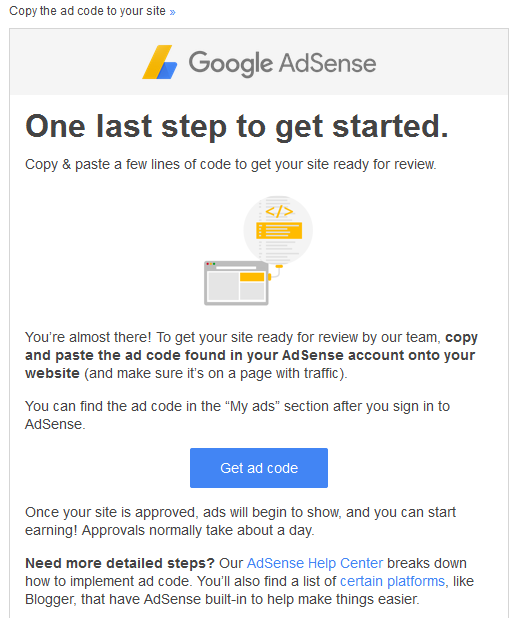Click the colored window dots in browser illustration
The height and width of the screenshot is (618, 513).
(x=211, y=264)
